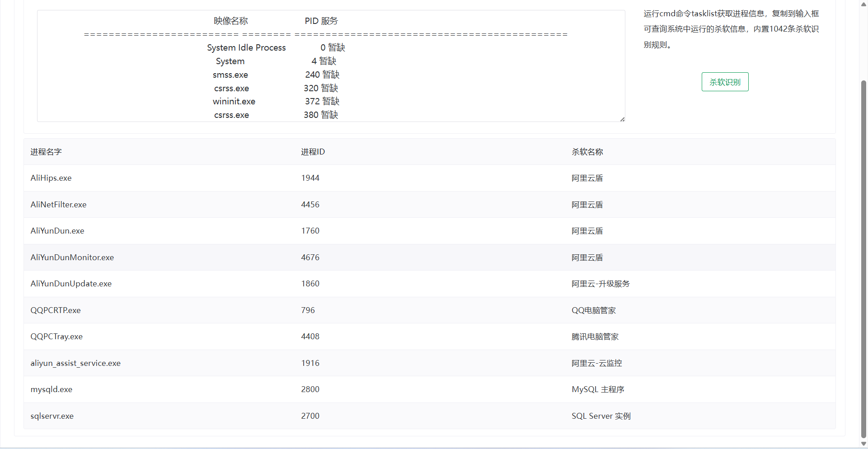868x449 pixels.
Task: Click the AliNetFilter.exe process name
Action: (58, 205)
